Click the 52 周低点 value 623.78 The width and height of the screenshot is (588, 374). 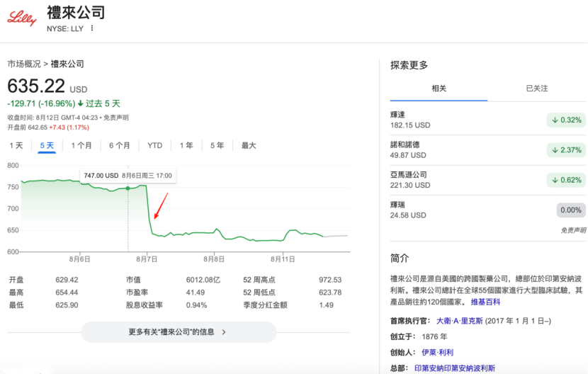coord(330,293)
